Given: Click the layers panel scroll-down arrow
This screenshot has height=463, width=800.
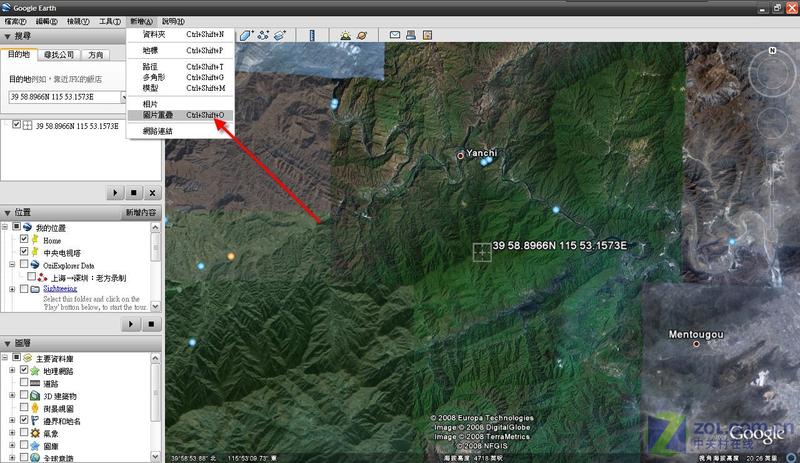Looking at the screenshot, I should point(155,456).
